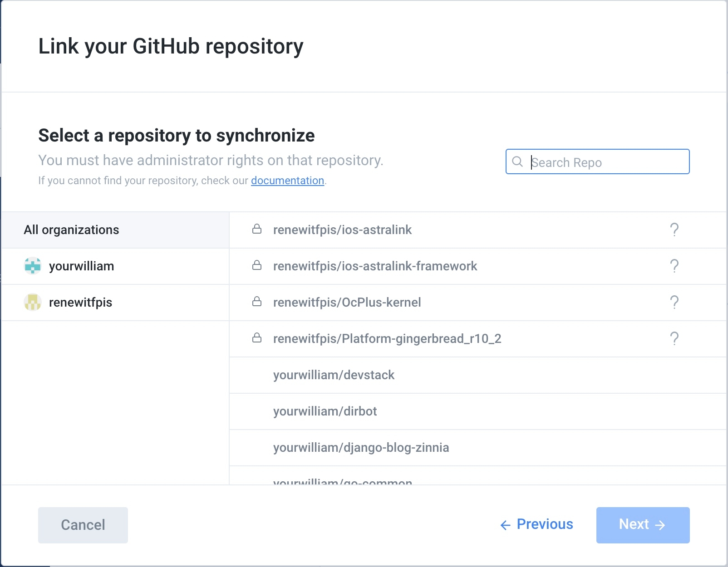Click the search magnifier icon
This screenshot has height=567, width=728.
point(517,162)
